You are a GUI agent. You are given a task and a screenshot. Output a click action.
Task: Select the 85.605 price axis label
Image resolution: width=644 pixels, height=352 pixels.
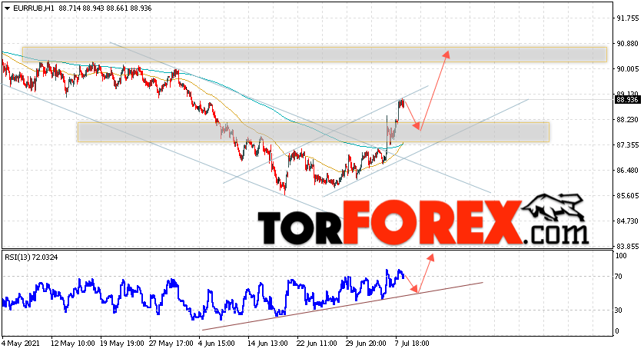click(x=628, y=196)
